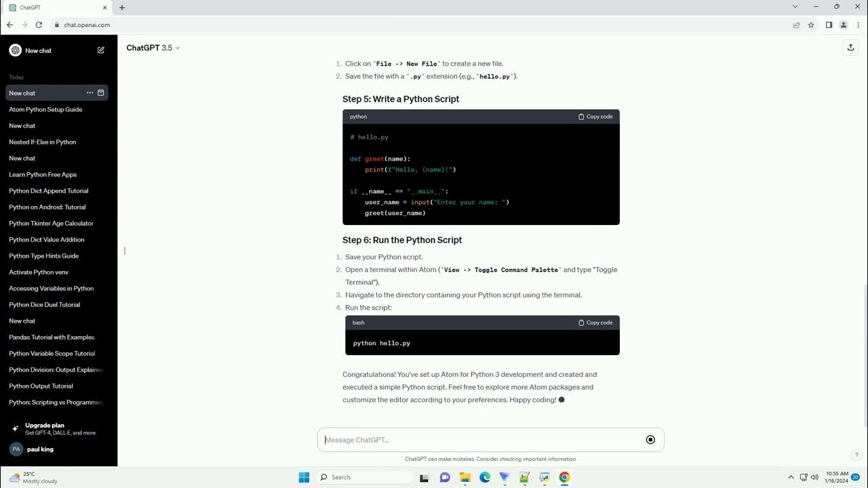
Task: Click the 'python hello.py' code line
Action: 382,343
